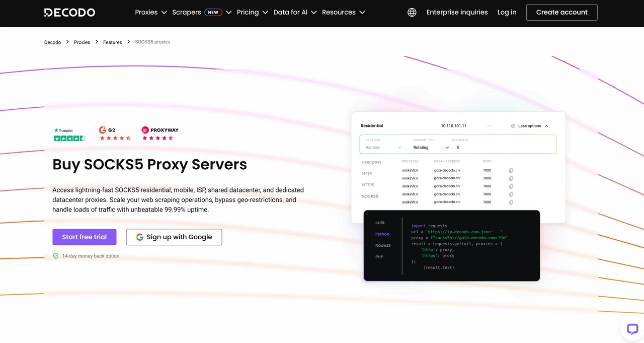Open the Location Random dropdown
The image size is (644, 343).
[x=382, y=147]
